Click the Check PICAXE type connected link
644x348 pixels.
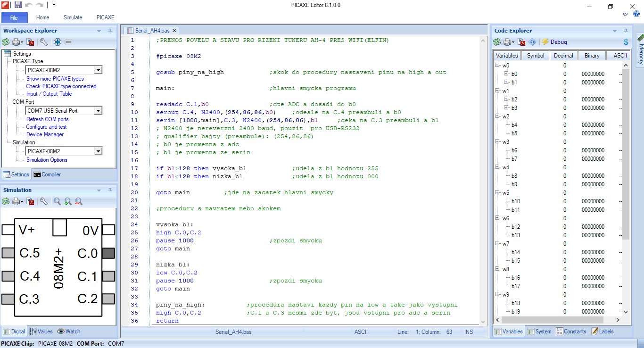(x=61, y=86)
